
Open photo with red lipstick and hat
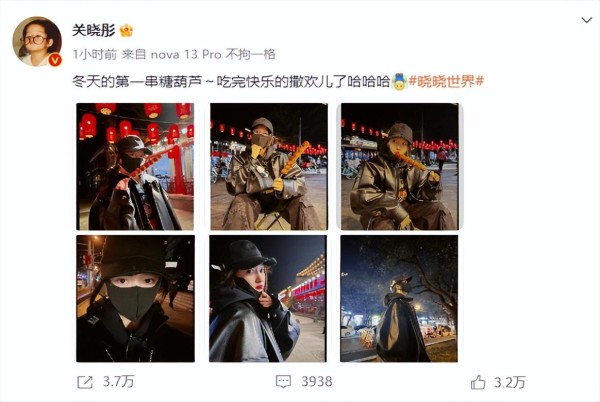(268, 298)
